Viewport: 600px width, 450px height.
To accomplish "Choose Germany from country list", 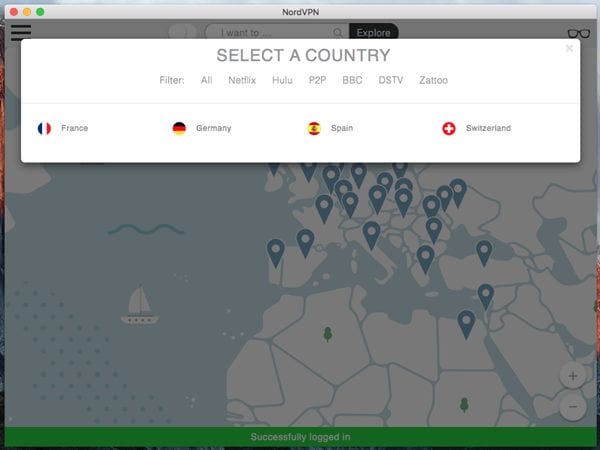I will pyautogui.click(x=214, y=128).
